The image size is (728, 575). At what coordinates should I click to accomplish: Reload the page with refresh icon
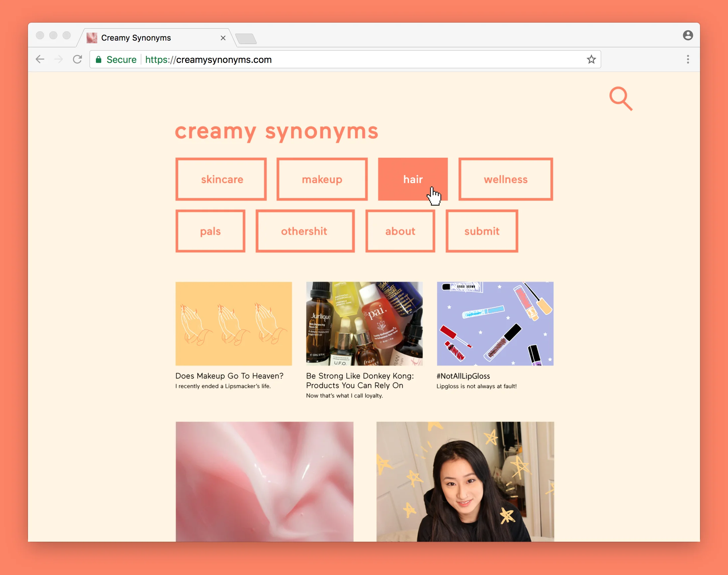(78, 60)
